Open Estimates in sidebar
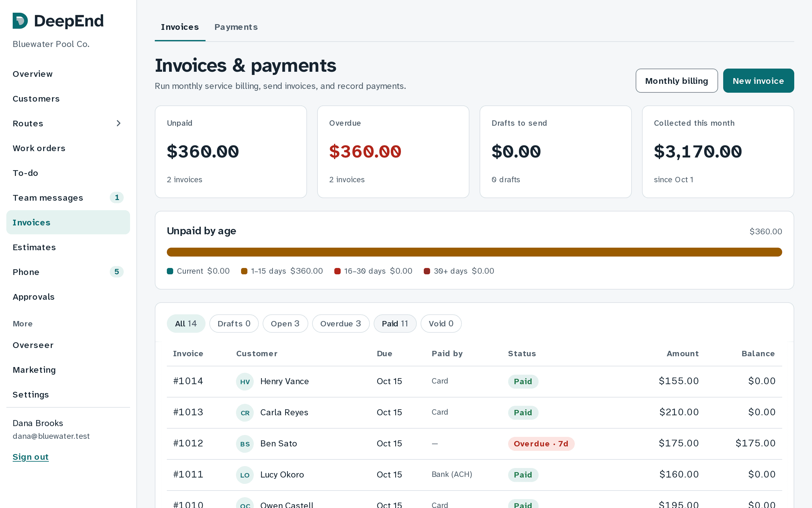Screen dimensions: 812x508 [68, 247]
